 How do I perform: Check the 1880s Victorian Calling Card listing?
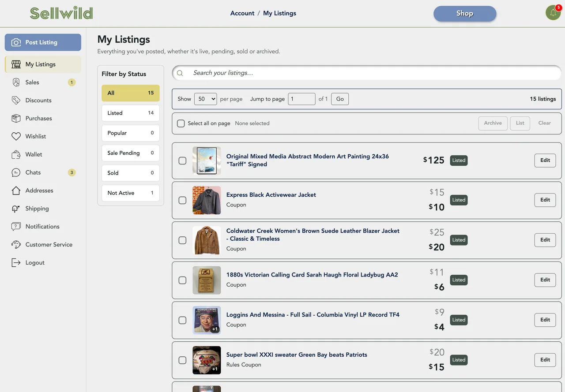coord(182,280)
